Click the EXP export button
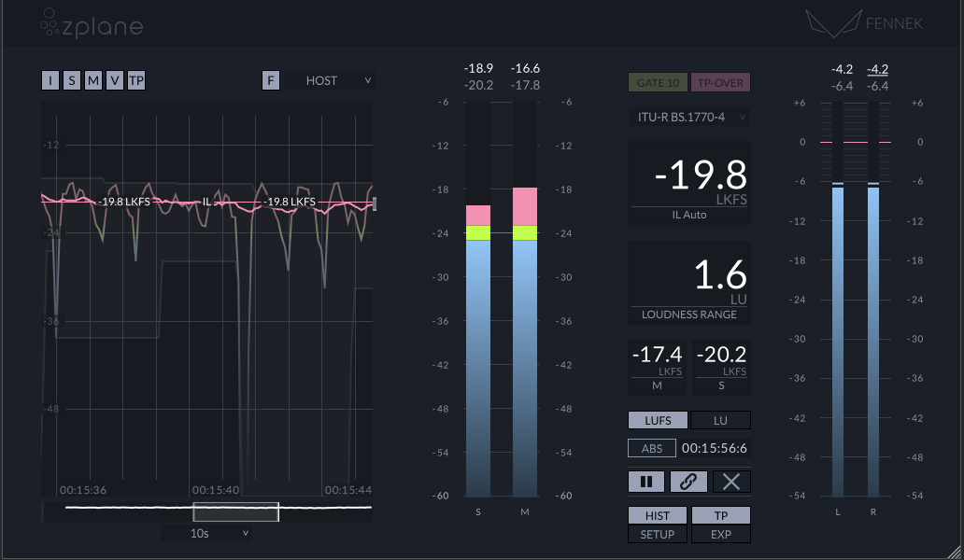Image resolution: width=964 pixels, height=560 pixels. pos(720,535)
